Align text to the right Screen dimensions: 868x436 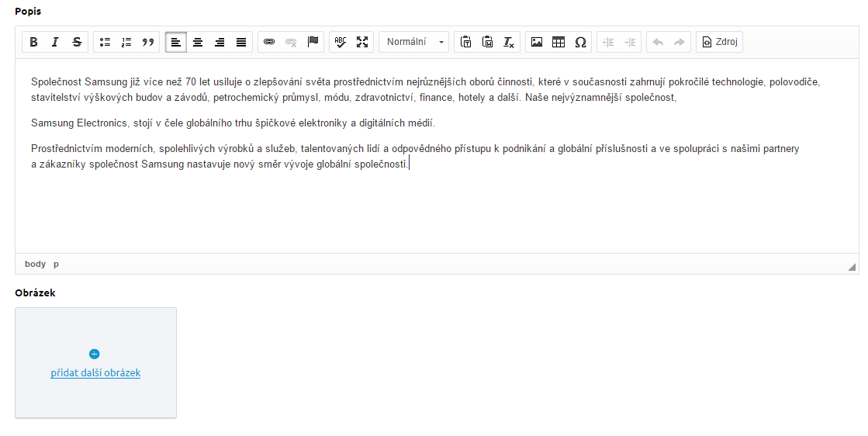220,42
